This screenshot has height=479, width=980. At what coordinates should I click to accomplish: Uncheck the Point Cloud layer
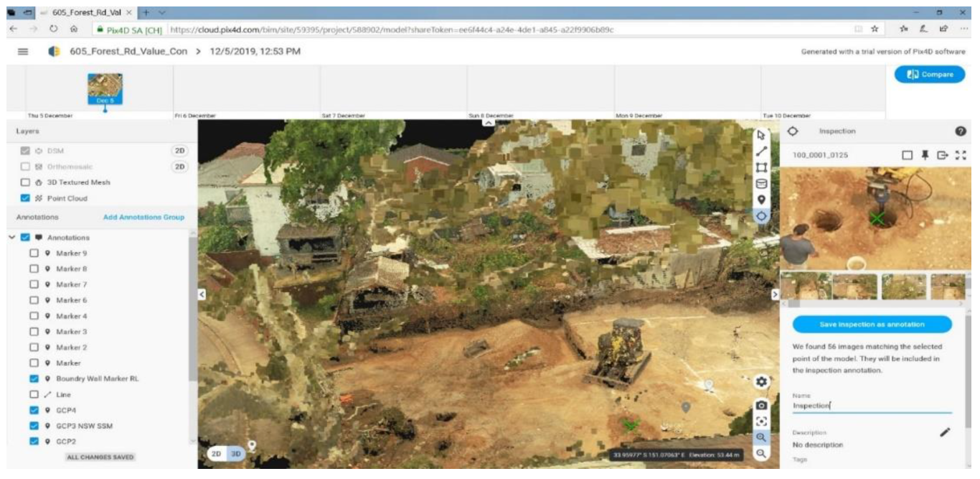click(x=26, y=198)
